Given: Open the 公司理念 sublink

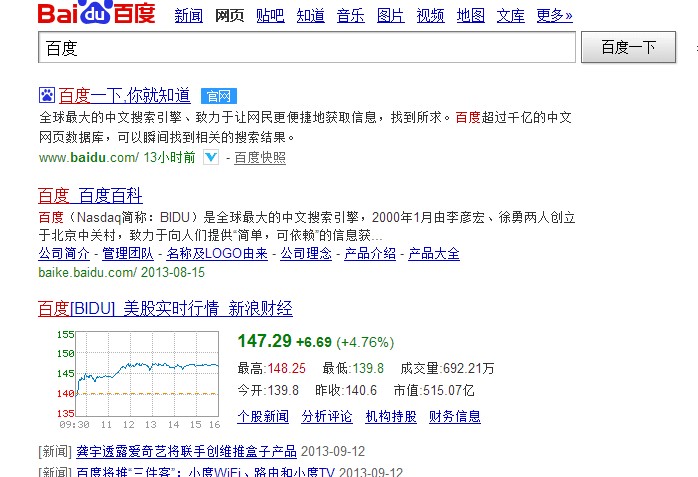Looking at the screenshot, I should coord(306,254).
